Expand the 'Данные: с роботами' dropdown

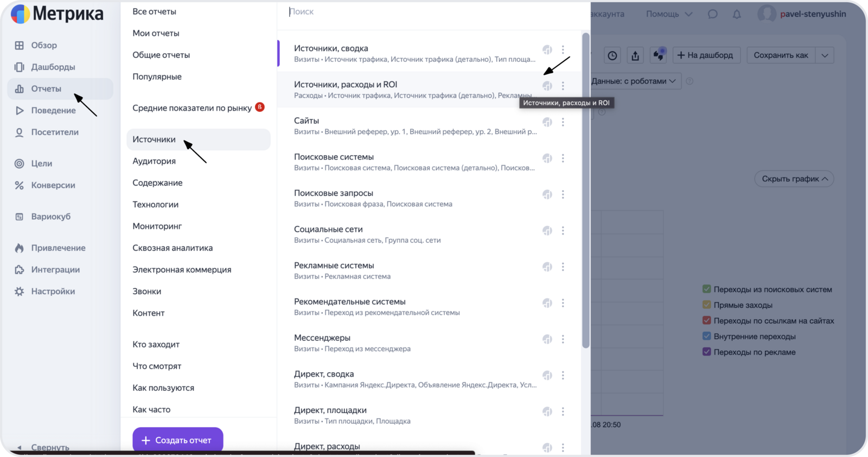click(x=634, y=81)
